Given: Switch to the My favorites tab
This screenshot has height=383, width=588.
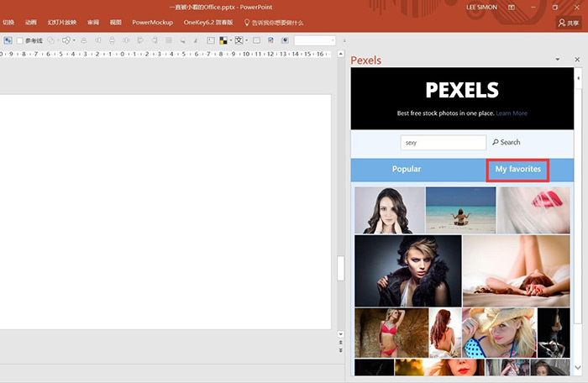Looking at the screenshot, I should [518, 169].
